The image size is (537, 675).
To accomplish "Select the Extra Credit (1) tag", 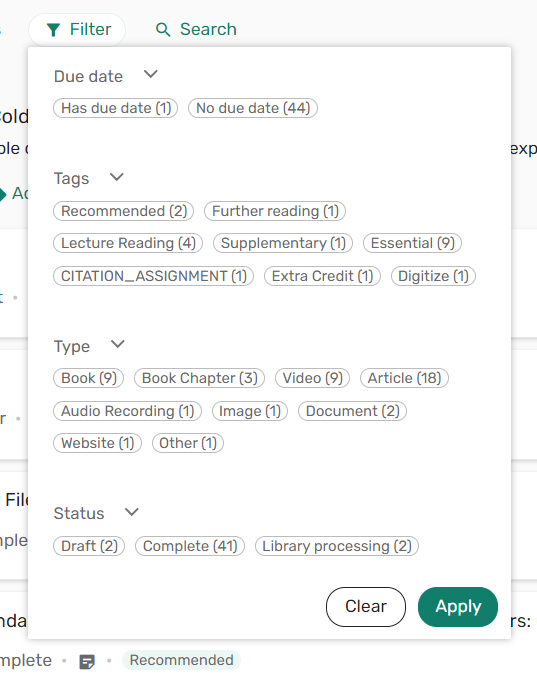I will (x=322, y=276).
